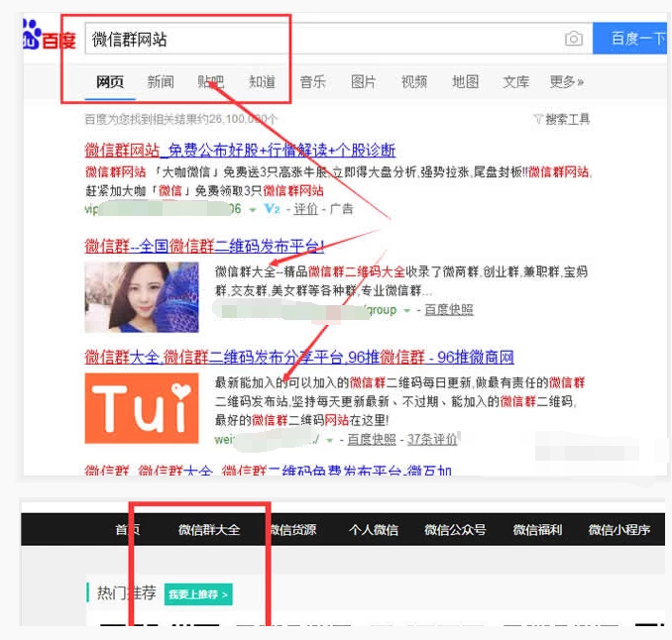This screenshot has height=640, width=672.
Task: Click the 百度一下 search button
Action: point(629,39)
